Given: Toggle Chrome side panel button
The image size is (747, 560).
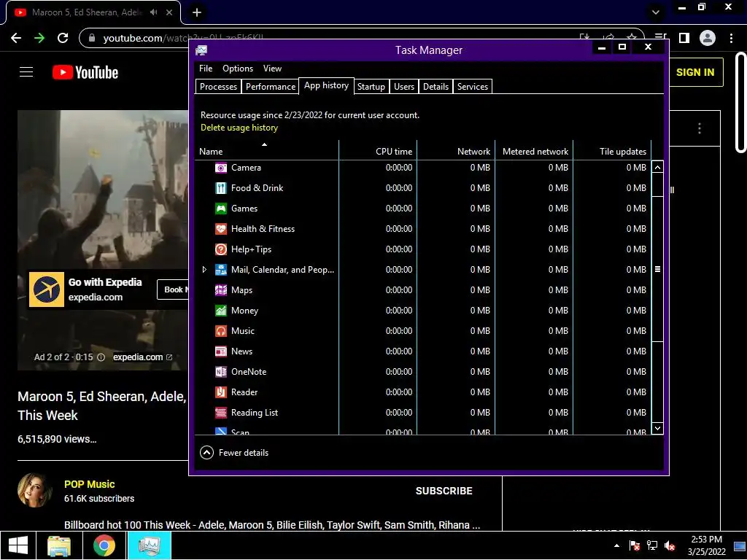Looking at the screenshot, I should (x=684, y=38).
